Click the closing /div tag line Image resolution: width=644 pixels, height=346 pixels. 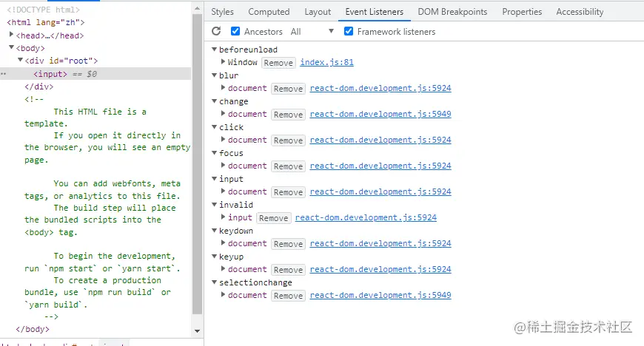click(x=39, y=86)
